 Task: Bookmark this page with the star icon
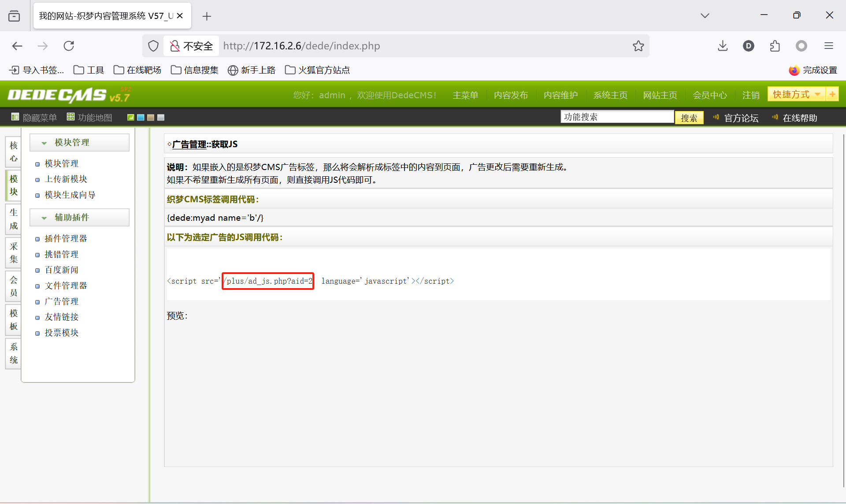(x=638, y=46)
